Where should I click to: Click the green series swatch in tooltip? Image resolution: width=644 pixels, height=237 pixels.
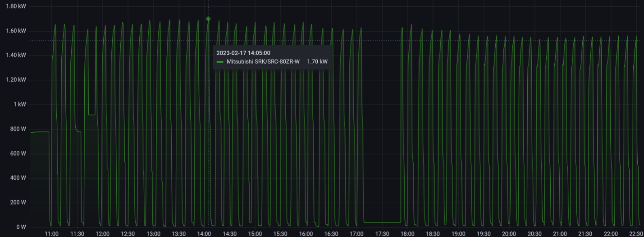point(220,62)
